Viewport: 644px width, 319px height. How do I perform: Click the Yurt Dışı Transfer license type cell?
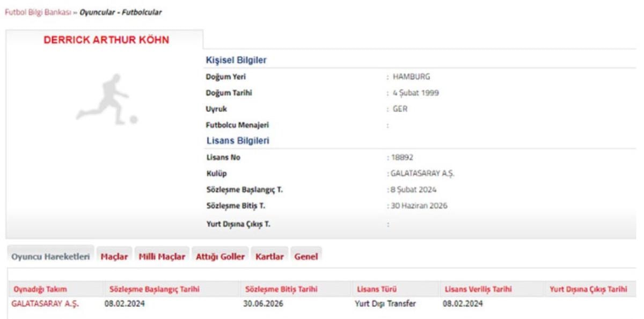pyautogui.click(x=385, y=303)
